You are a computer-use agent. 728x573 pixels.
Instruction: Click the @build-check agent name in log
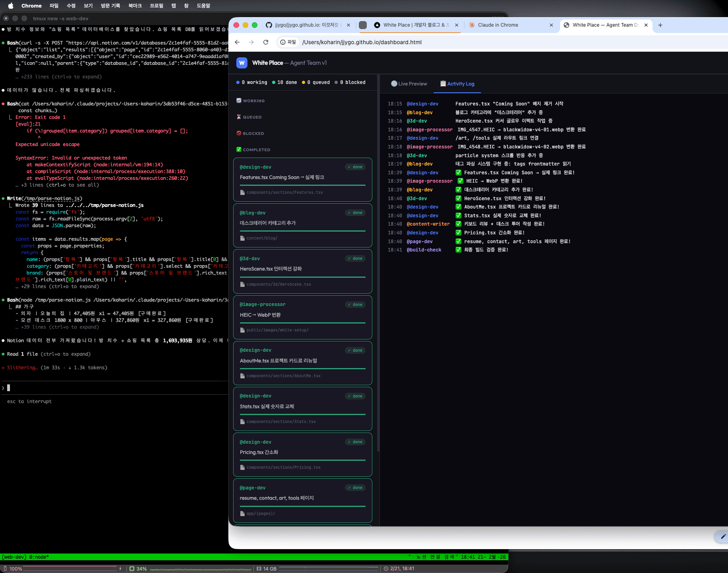tap(424, 250)
